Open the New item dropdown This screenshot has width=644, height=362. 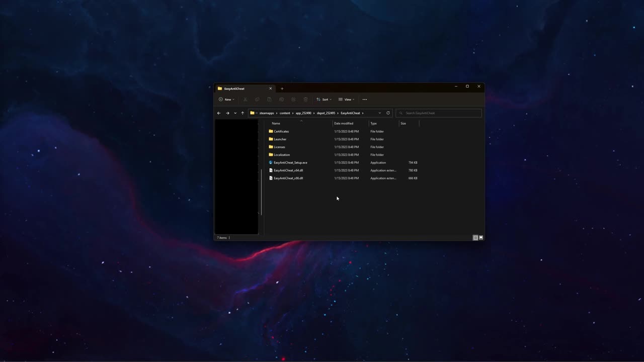point(226,100)
